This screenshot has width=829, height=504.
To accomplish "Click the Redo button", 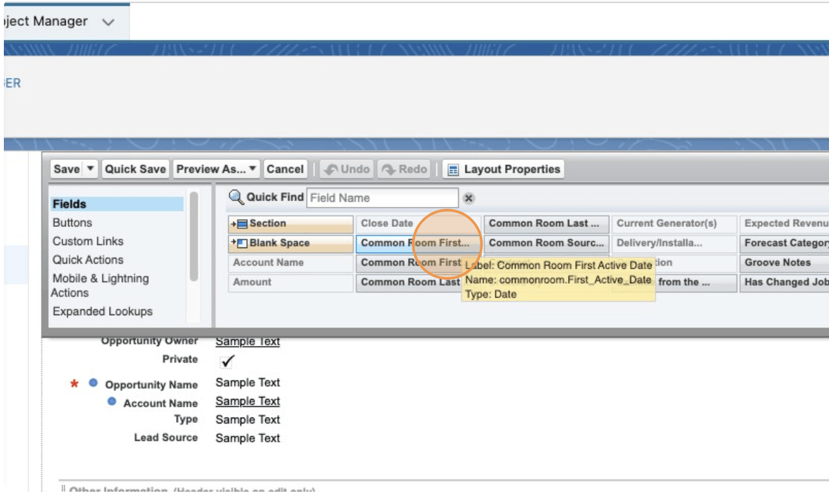I will coord(404,170).
